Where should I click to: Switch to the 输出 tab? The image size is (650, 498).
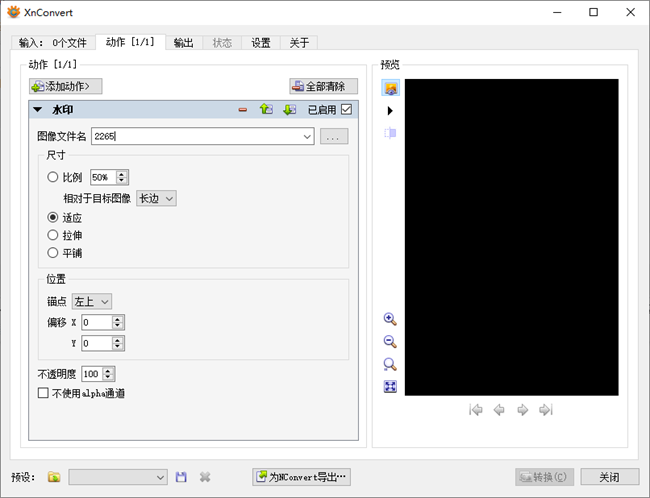[183, 43]
